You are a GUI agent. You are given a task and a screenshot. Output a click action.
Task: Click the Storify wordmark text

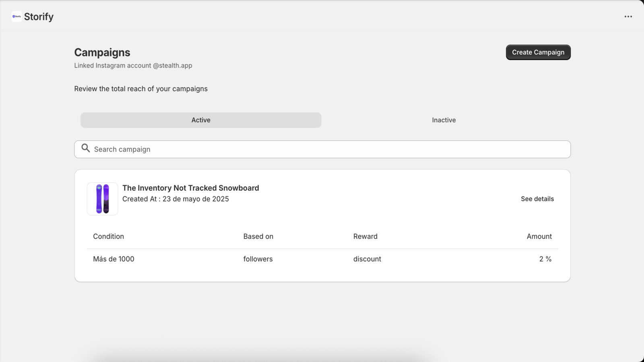tap(39, 16)
